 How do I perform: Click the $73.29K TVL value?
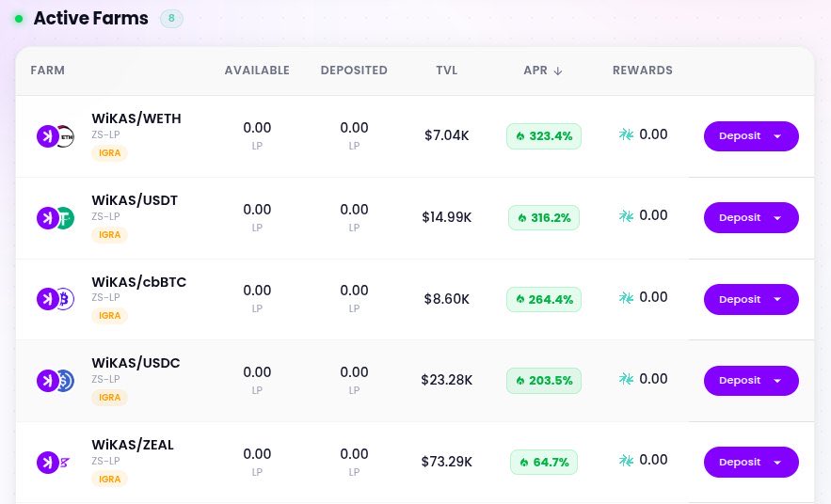coord(447,462)
